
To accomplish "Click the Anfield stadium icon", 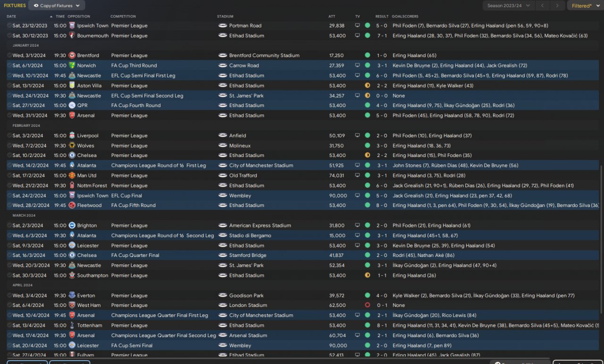I will coord(223,135).
